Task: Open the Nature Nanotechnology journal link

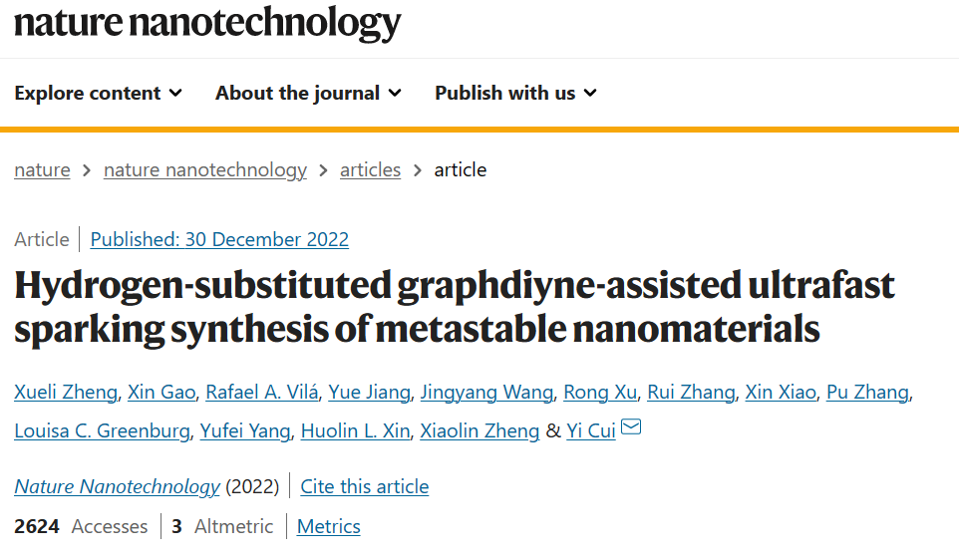Action: (x=117, y=487)
